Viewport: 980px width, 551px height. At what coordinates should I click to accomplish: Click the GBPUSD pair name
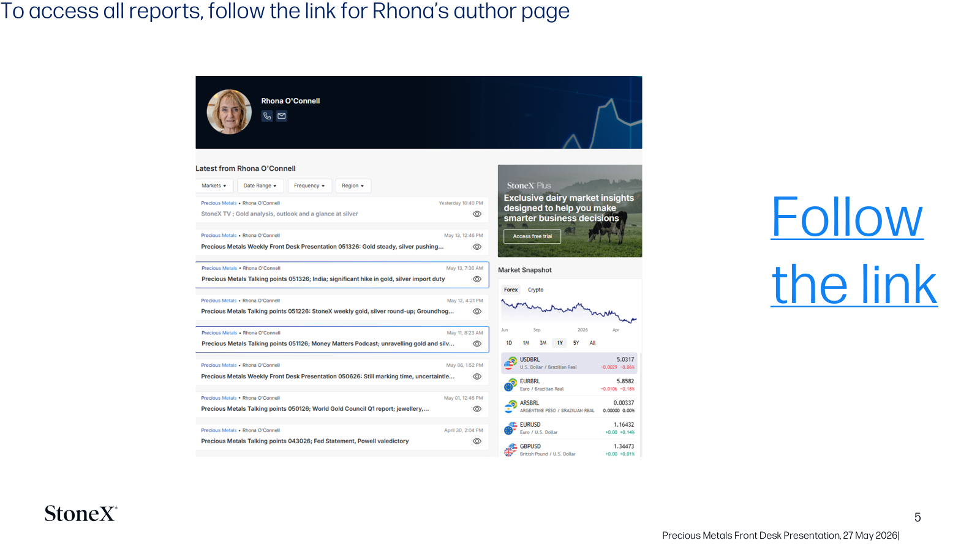coord(530,447)
